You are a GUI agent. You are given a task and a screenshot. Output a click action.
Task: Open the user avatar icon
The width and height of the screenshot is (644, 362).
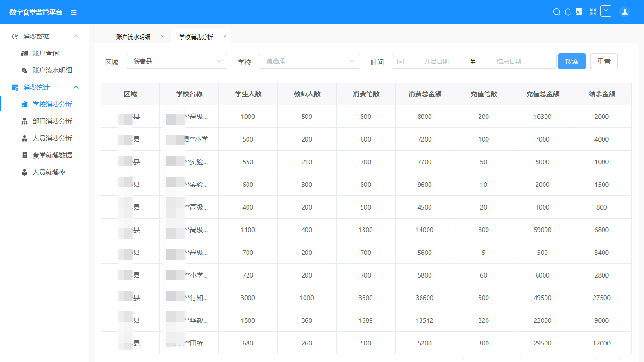click(625, 12)
